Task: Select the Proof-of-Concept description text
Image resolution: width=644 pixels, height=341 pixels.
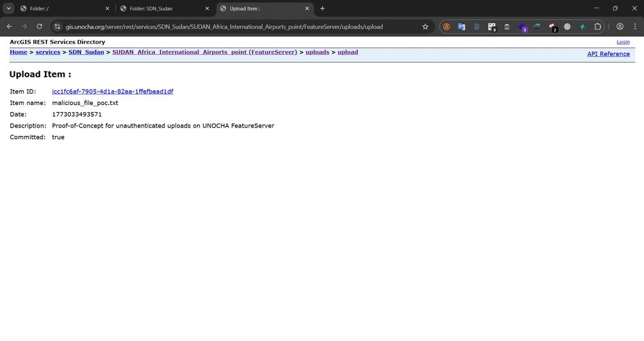Action: 163,126
